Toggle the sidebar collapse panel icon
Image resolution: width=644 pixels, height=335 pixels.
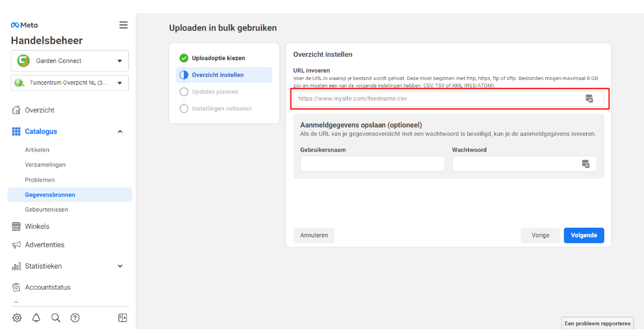pos(123,318)
